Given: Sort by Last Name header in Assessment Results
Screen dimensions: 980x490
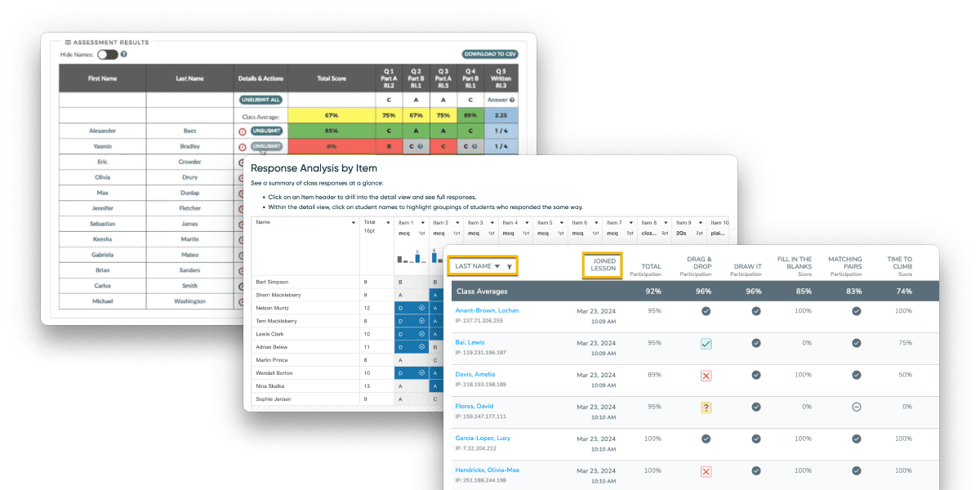Looking at the screenshot, I should pyautogui.click(x=189, y=78).
